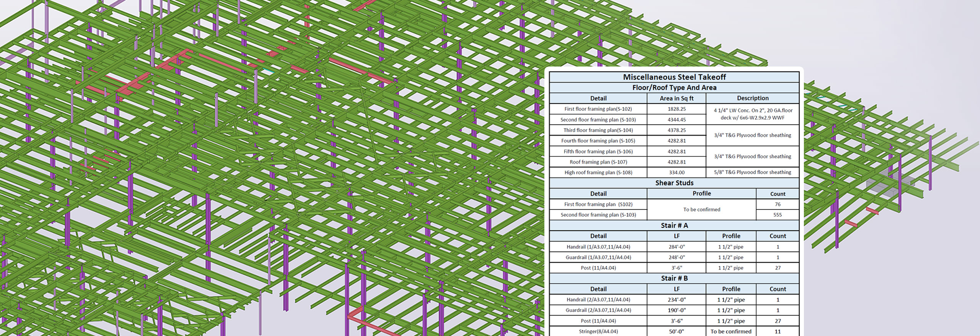Viewport: 980px width, 336px height.
Task: Select the shear stud count 555 cell
Action: pos(777,215)
